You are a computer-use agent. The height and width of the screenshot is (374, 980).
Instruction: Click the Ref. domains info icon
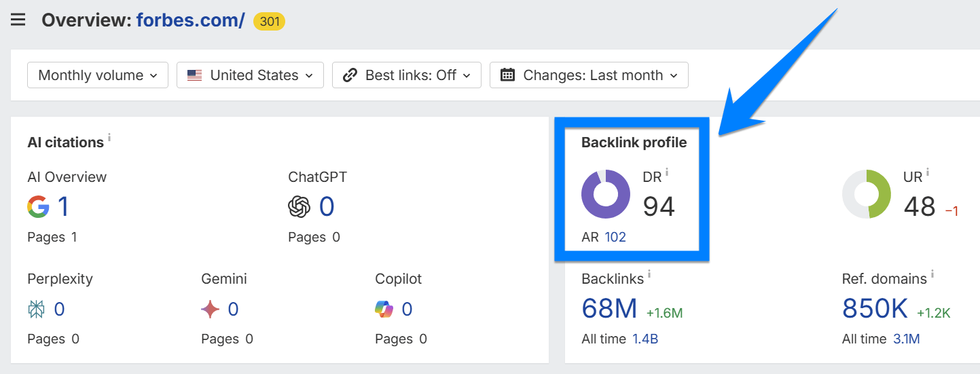click(x=932, y=274)
